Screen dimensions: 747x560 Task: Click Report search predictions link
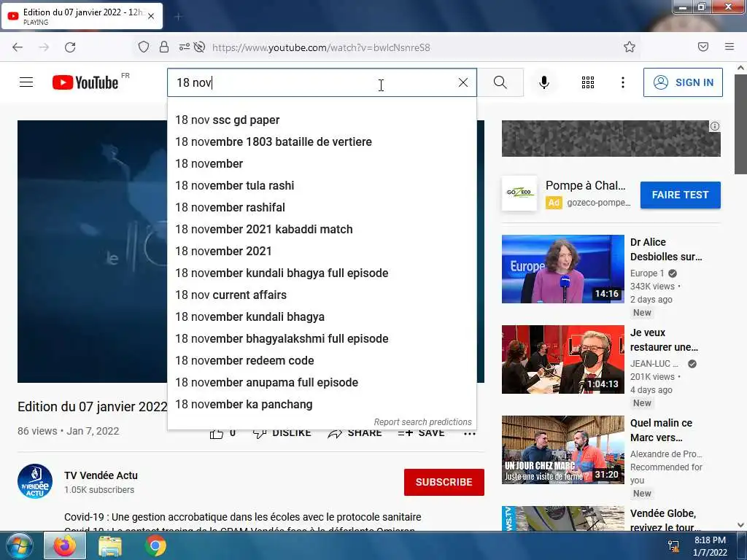pyautogui.click(x=422, y=422)
